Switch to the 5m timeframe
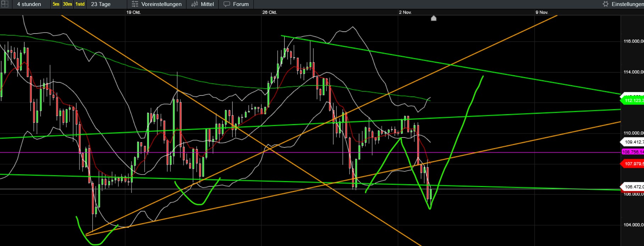The width and height of the screenshot is (644, 246). pyautogui.click(x=56, y=4)
